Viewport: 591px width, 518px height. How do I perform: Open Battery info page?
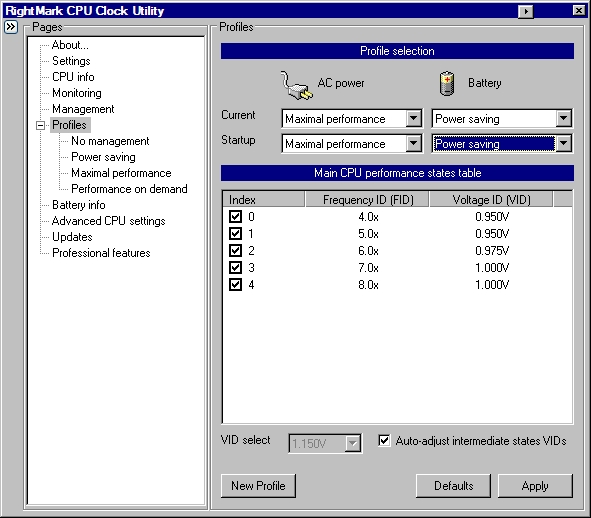pos(79,205)
